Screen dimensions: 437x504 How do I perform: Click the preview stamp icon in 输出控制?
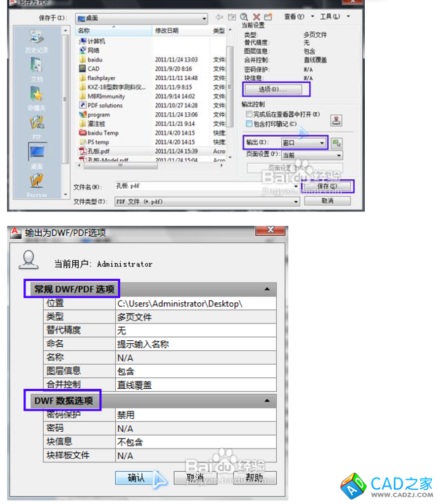point(336,120)
